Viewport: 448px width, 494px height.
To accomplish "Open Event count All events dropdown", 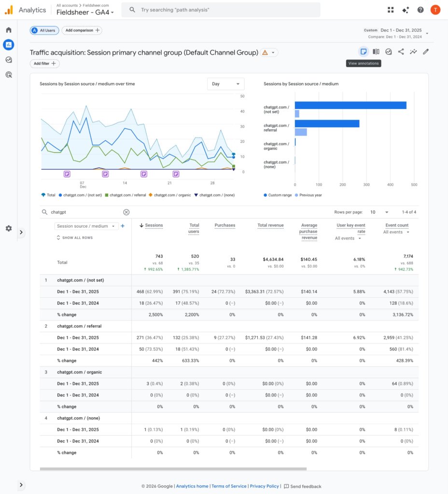I will pos(396,232).
